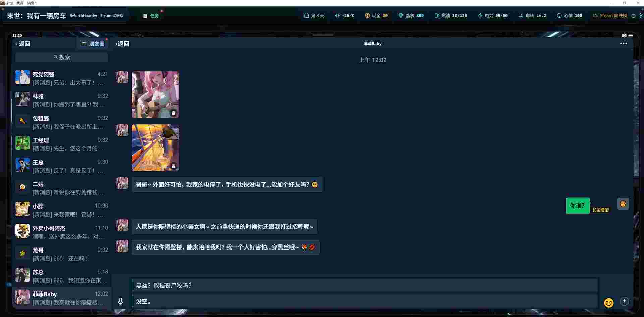Open chat with 王总
This screenshot has height=317, width=644.
pos(62,166)
